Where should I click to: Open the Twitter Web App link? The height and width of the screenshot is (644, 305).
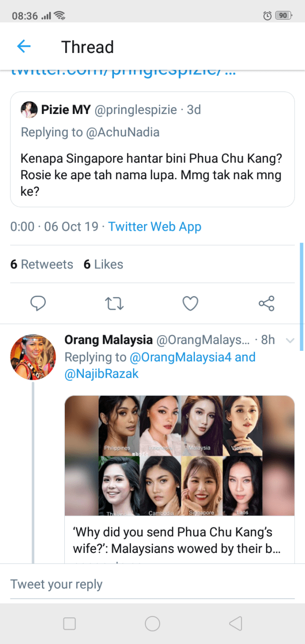(x=155, y=226)
